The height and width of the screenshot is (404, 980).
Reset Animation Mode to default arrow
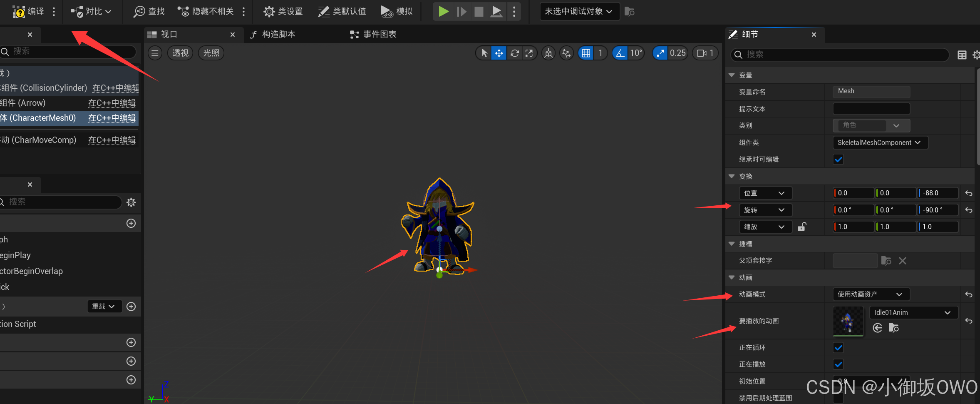pyautogui.click(x=969, y=294)
